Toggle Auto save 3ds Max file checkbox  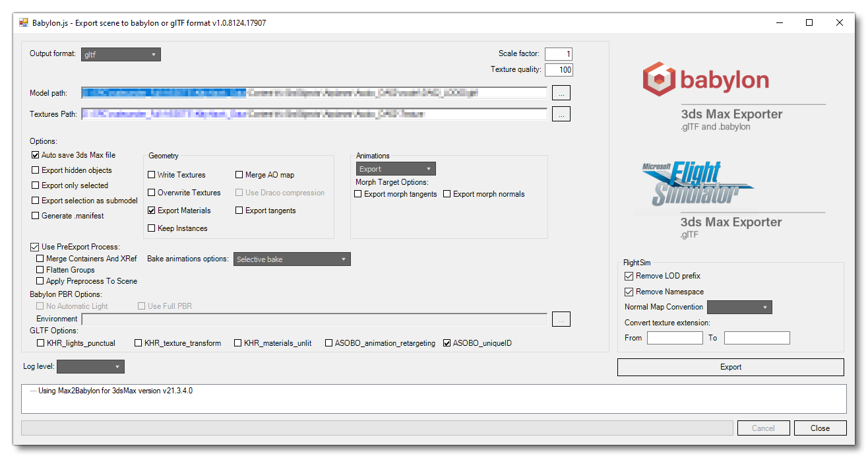pos(36,155)
